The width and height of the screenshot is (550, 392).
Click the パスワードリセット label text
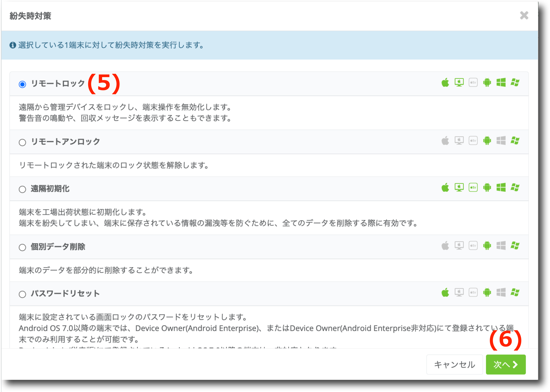(65, 294)
